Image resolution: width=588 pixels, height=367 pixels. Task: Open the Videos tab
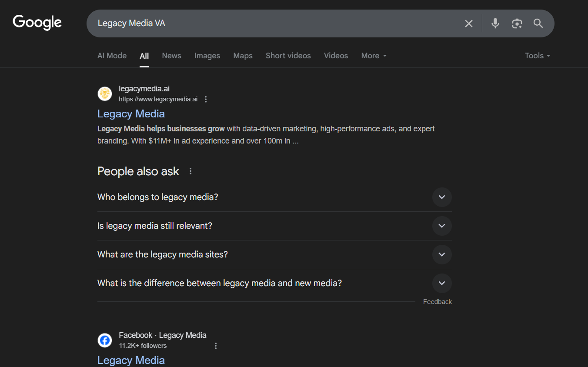tap(336, 56)
